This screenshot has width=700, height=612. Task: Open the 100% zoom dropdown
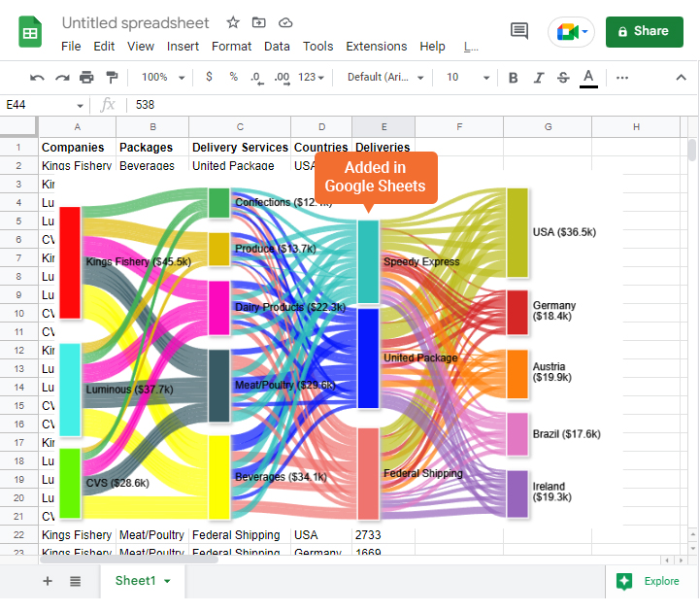click(163, 78)
